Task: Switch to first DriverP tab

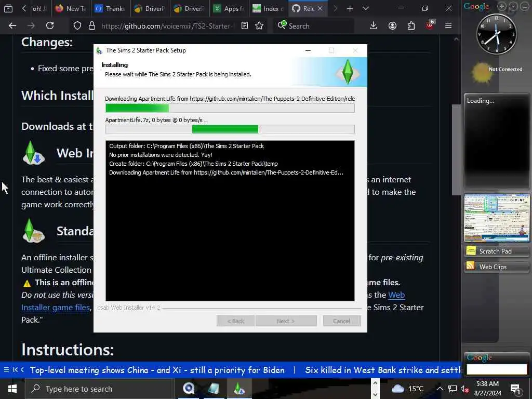Action: click(150, 8)
